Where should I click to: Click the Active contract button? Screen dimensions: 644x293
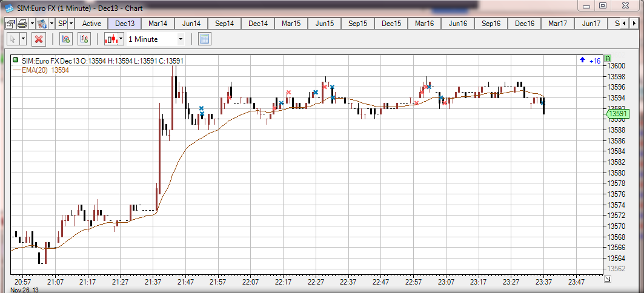91,24
